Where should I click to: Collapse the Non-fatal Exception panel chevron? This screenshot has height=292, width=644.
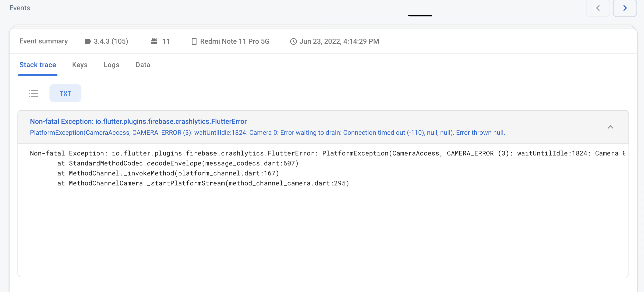tap(610, 127)
